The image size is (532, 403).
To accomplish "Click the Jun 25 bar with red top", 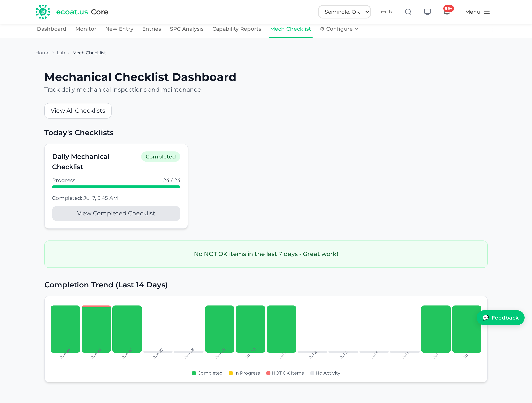I will 96,329.
